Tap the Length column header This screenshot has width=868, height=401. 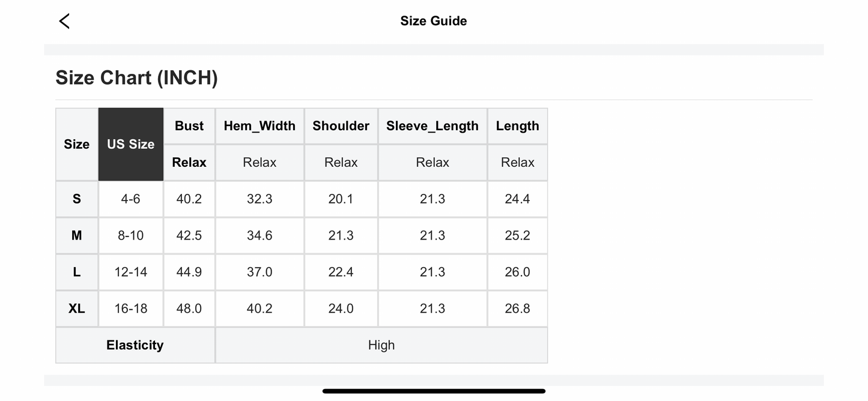click(517, 126)
